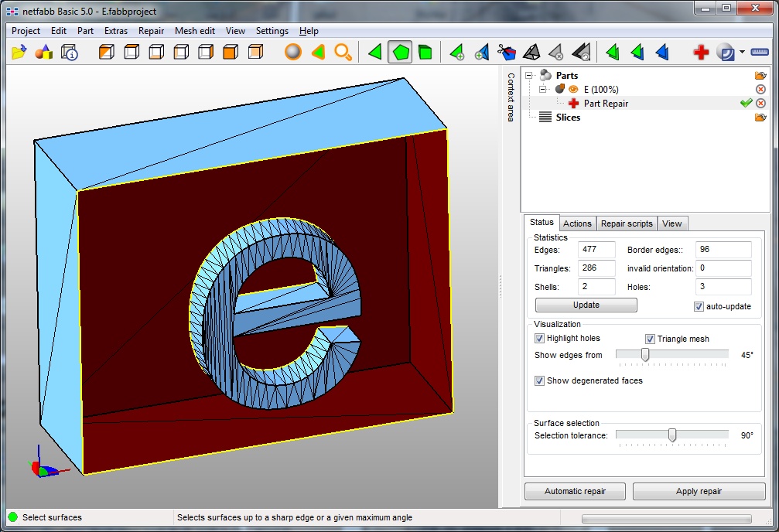The width and height of the screenshot is (779, 532).
Task: Click the open project folder icon
Action: pos(19,52)
